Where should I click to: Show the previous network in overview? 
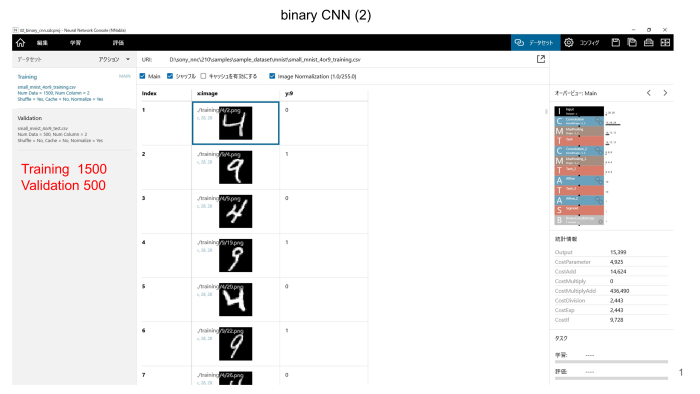point(649,93)
